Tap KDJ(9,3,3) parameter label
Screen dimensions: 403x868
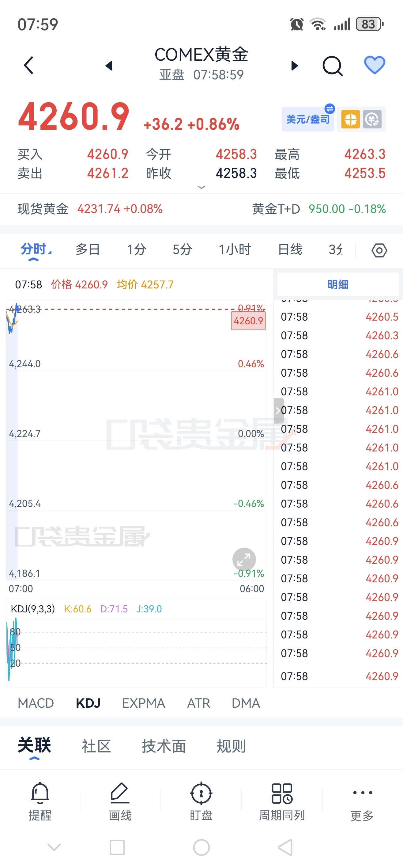click(33, 609)
